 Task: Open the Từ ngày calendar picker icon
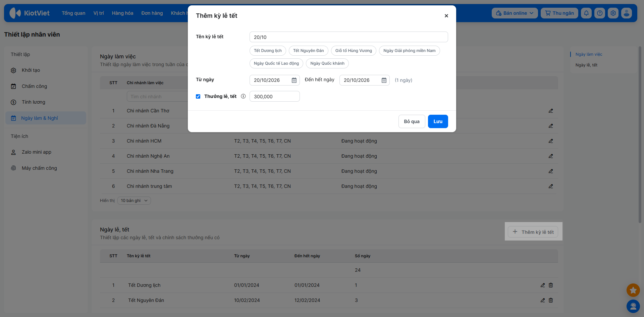[x=294, y=80]
